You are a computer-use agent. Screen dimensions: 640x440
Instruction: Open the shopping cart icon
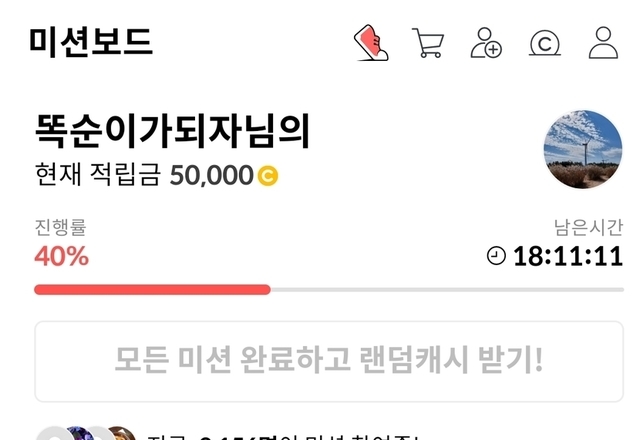coord(428,43)
